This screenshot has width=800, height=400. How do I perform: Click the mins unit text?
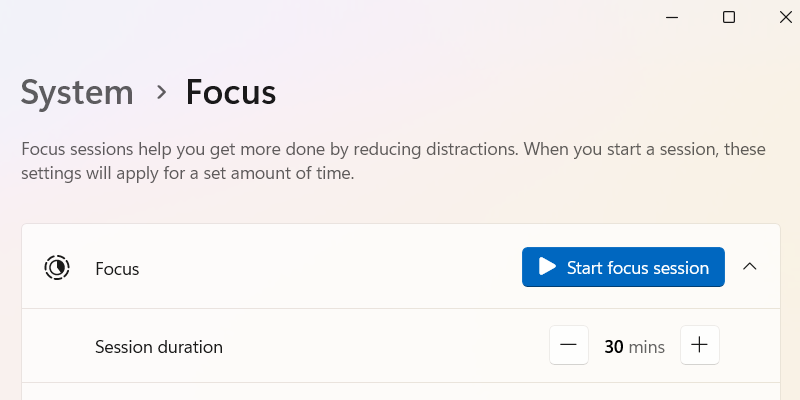[x=646, y=347]
